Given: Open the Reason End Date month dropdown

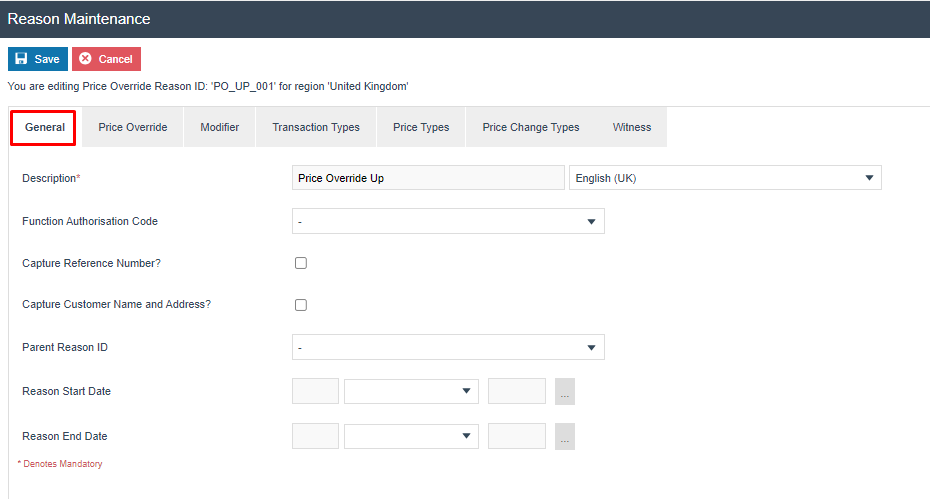Looking at the screenshot, I should 412,436.
